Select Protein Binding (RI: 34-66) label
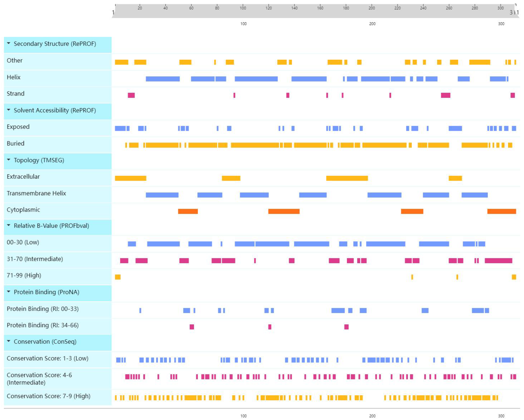 click(x=42, y=325)
